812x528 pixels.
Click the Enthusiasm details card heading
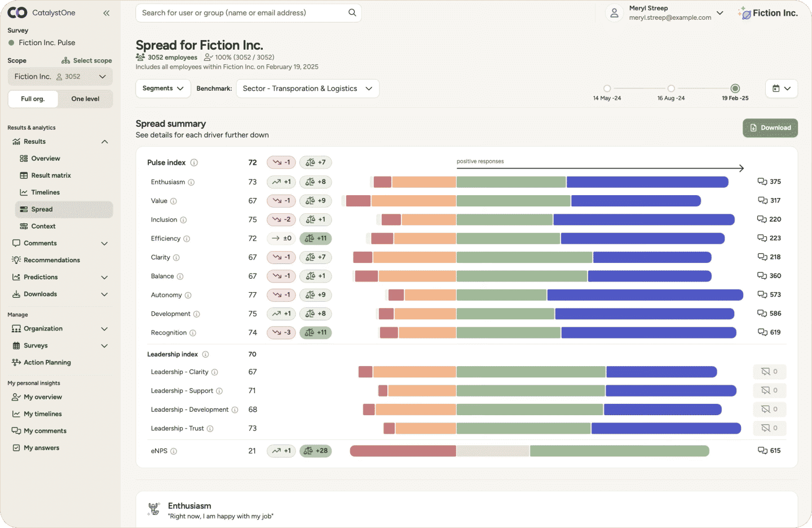(189, 506)
